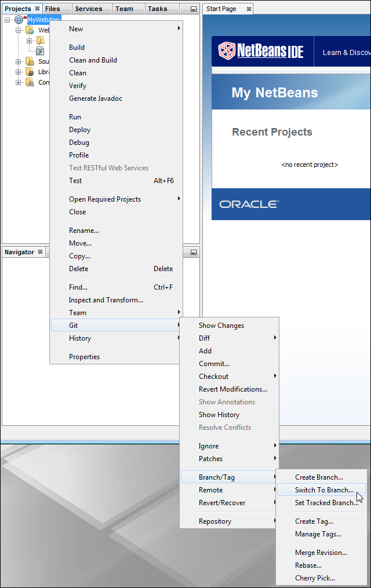Click the Configuration Files folder icon
This screenshot has height=588, width=371.
click(30, 82)
